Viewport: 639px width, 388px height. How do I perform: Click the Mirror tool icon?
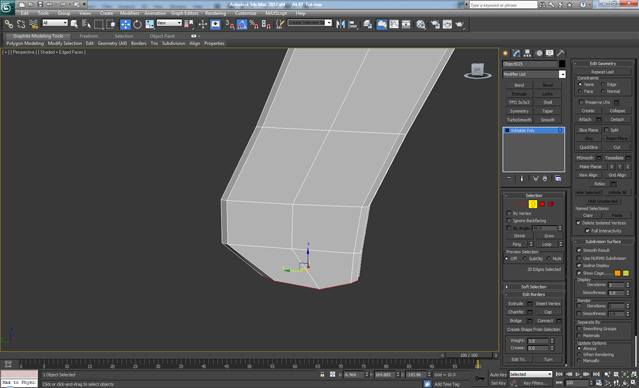pos(340,24)
